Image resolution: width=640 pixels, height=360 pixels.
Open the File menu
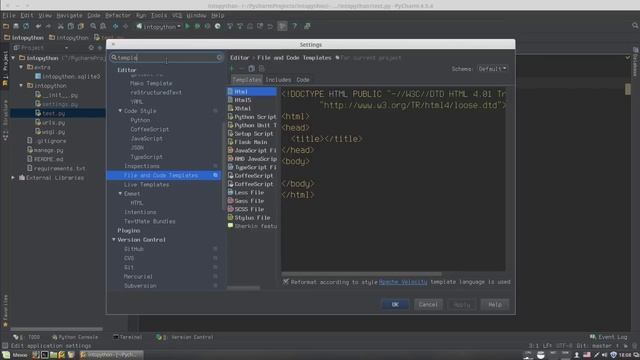(9, 16)
